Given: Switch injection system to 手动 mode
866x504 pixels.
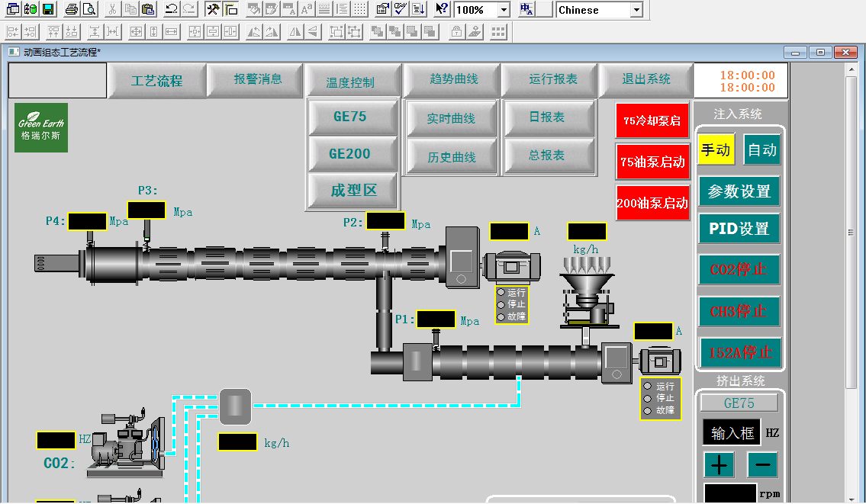Looking at the screenshot, I should coord(716,150).
